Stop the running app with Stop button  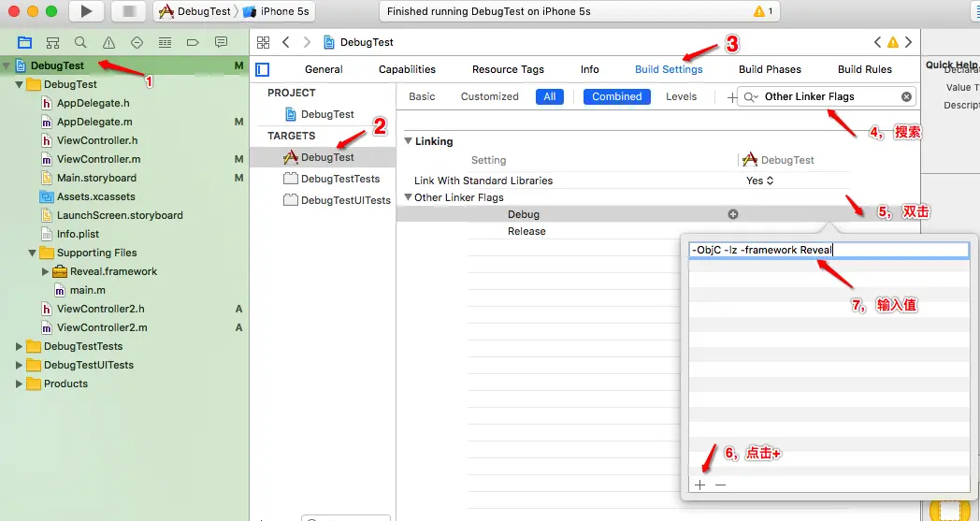tap(129, 11)
